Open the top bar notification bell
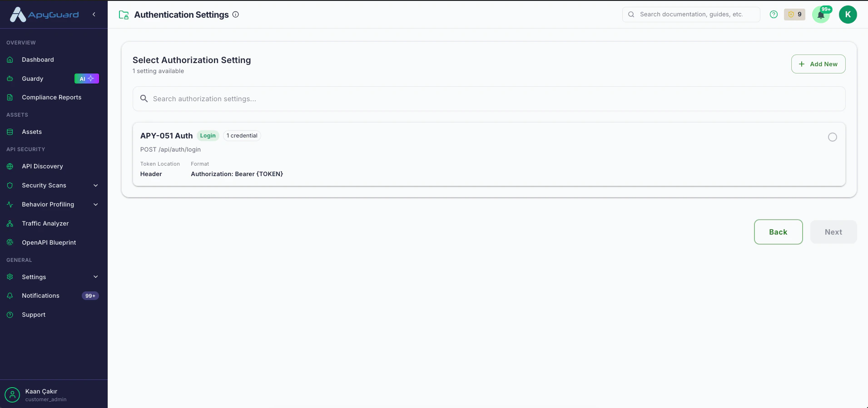The height and width of the screenshot is (408, 868). 821,15
